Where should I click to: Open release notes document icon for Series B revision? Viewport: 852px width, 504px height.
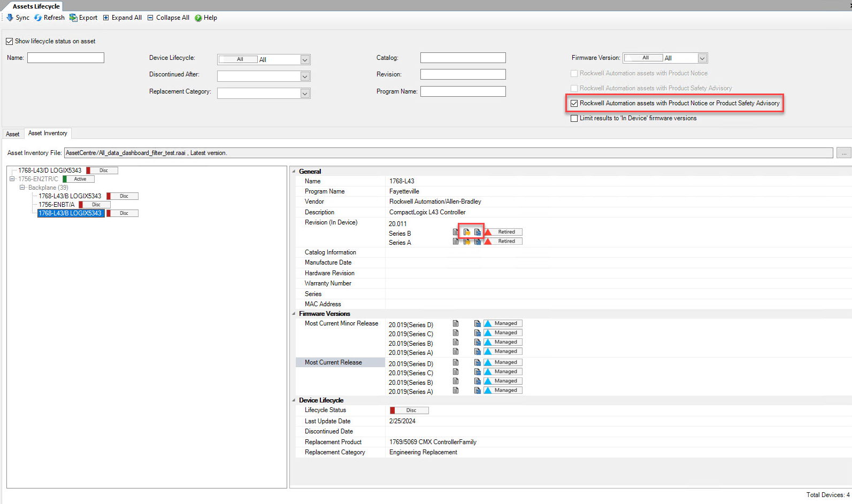pos(456,232)
